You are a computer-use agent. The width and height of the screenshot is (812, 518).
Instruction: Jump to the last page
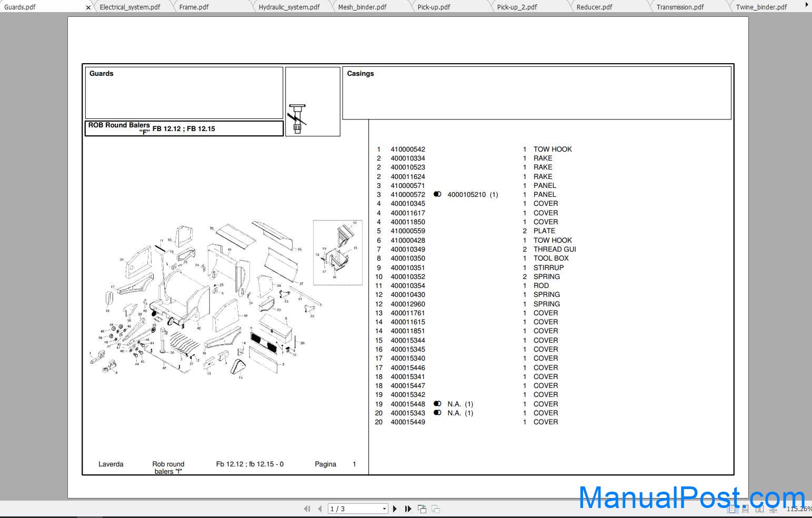tap(408, 509)
